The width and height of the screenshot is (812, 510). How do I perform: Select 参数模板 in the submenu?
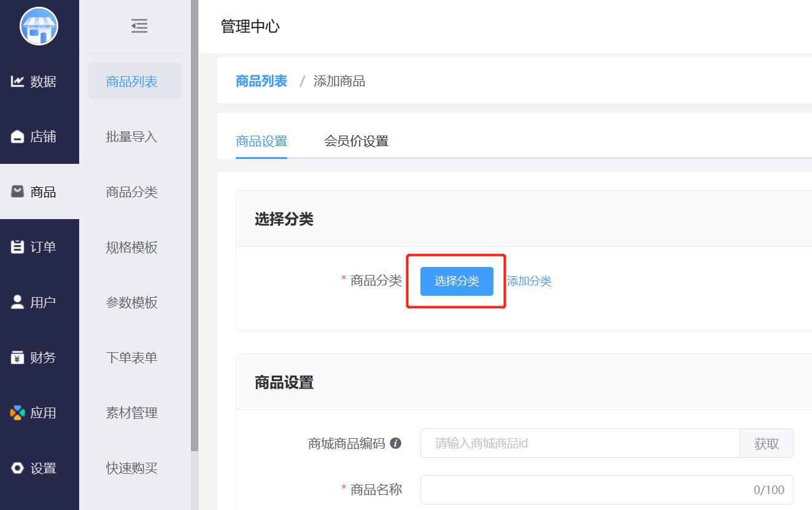(x=132, y=302)
